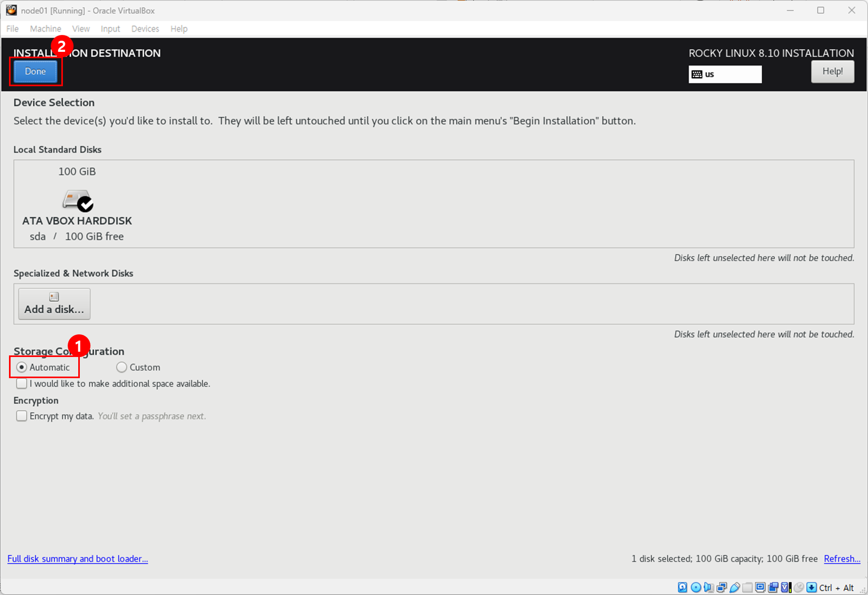Minimize the VirtualBox window
This screenshot has height=595, width=868.
790,10
